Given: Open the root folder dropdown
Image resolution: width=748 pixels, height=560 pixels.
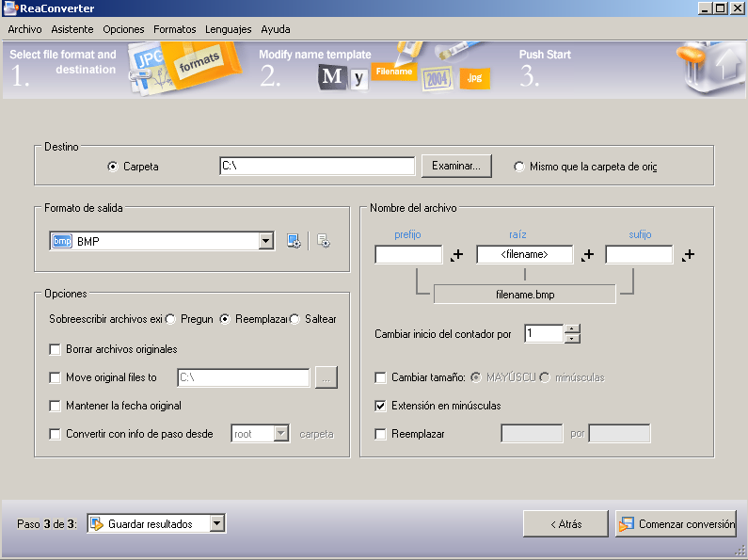Looking at the screenshot, I should tap(281, 434).
